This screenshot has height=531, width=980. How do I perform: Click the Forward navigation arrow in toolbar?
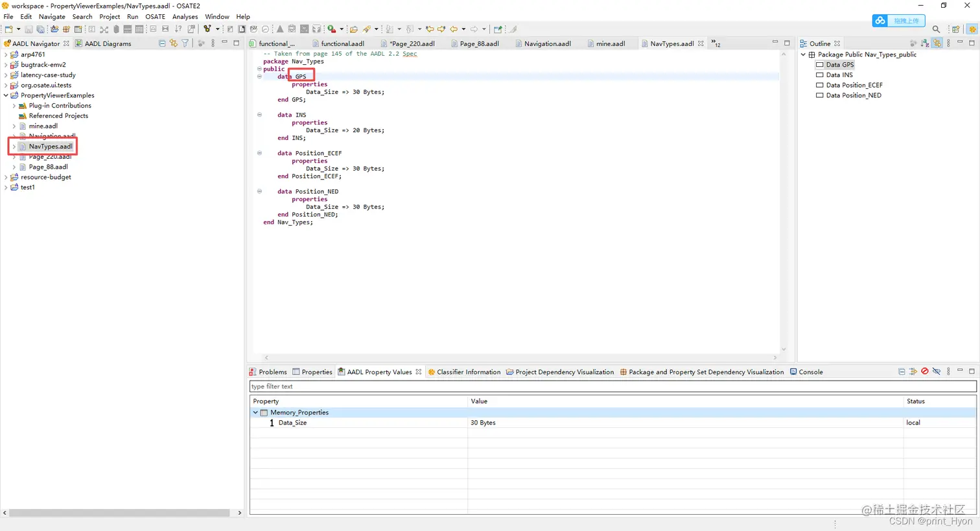click(x=474, y=29)
